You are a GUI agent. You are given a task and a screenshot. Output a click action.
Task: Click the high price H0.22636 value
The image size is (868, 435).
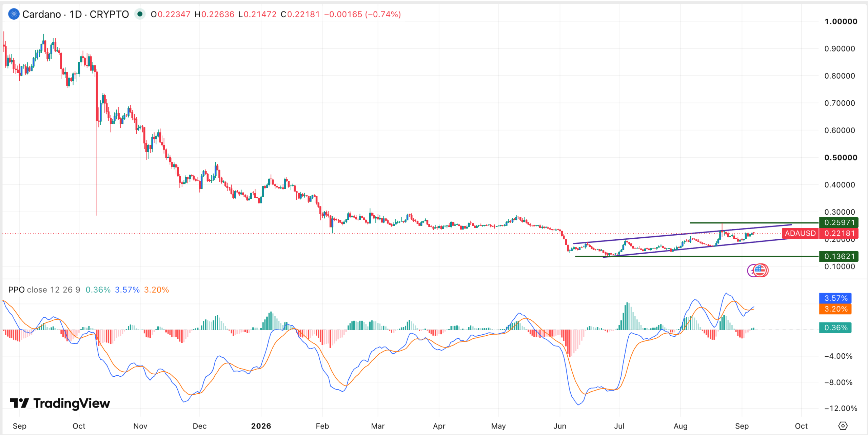coord(214,14)
